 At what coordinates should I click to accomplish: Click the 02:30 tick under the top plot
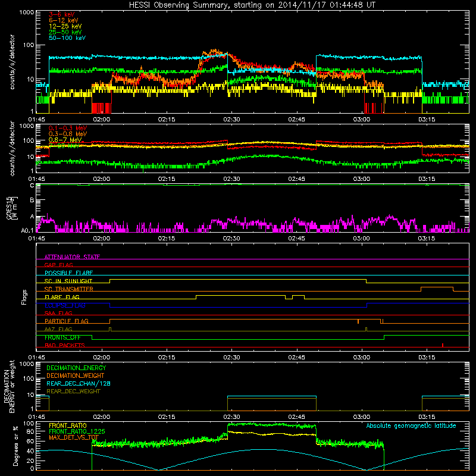(x=231, y=120)
